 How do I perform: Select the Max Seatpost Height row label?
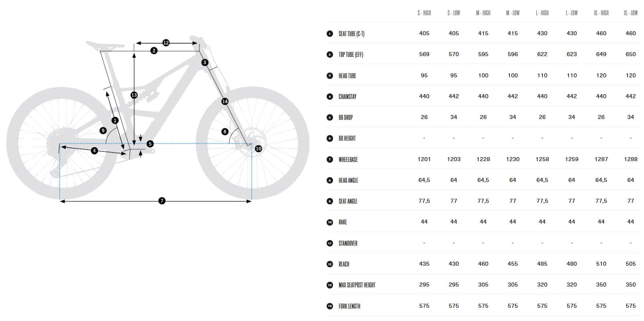357,285
